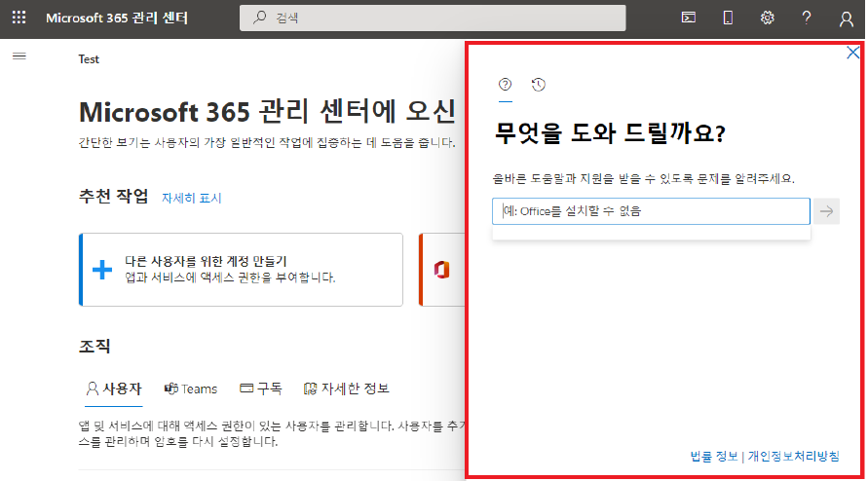Click the blue plus icon on account card
This screenshot has width=868, height=481.
pos(102,270)
